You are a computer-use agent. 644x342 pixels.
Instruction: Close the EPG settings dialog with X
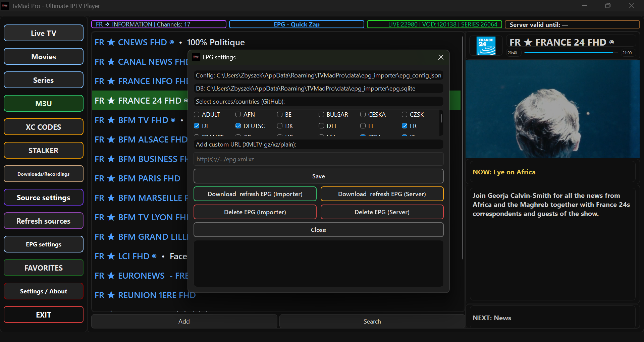(441, 57)
